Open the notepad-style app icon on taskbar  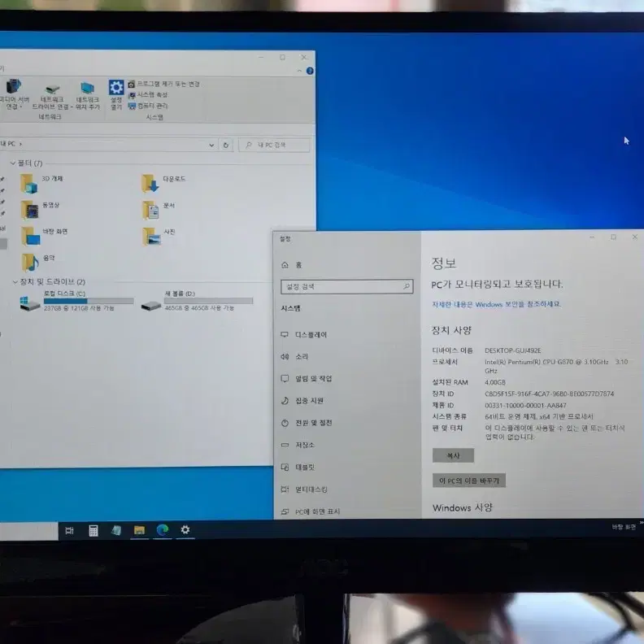pos(116,530)
